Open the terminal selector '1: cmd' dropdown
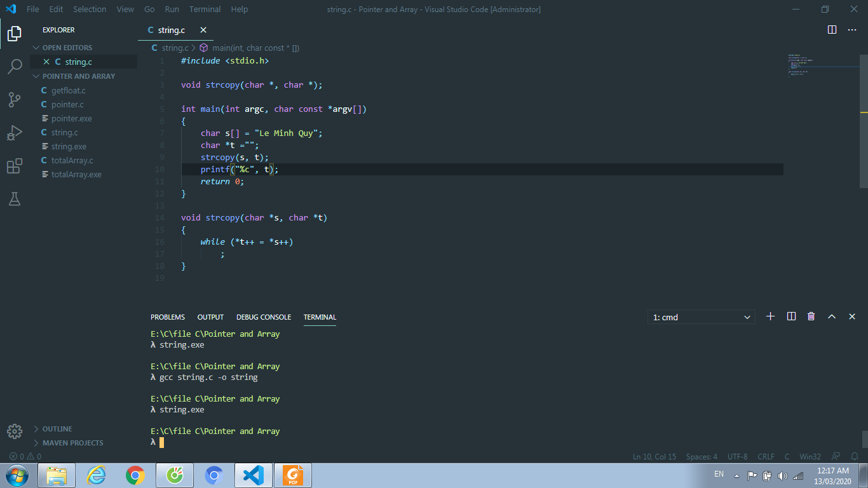 [702, 317]
